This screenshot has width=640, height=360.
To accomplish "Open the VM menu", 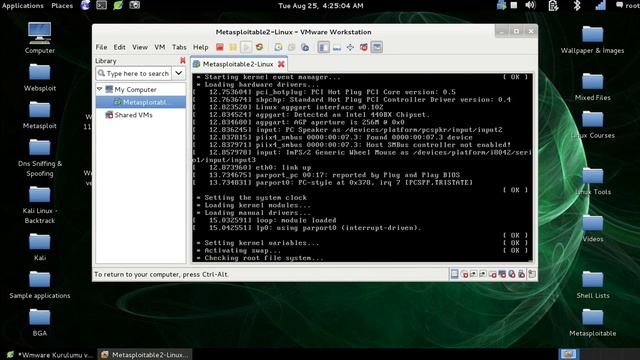I will [x=160, y=47].
